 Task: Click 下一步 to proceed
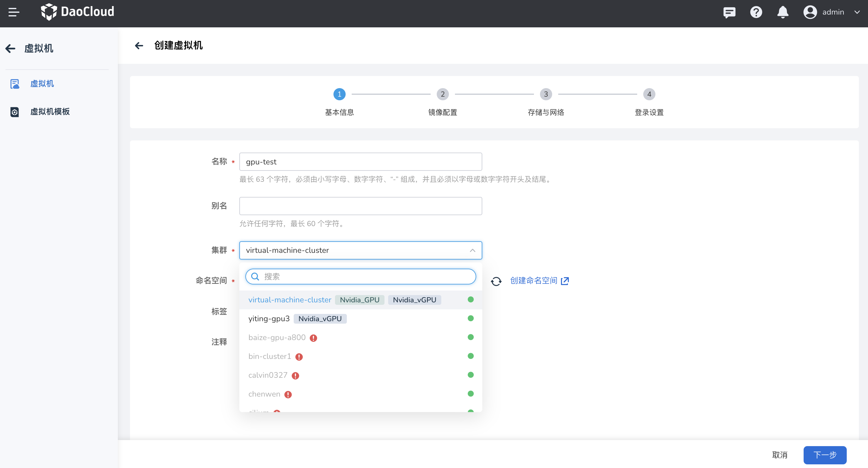point(825,455)
